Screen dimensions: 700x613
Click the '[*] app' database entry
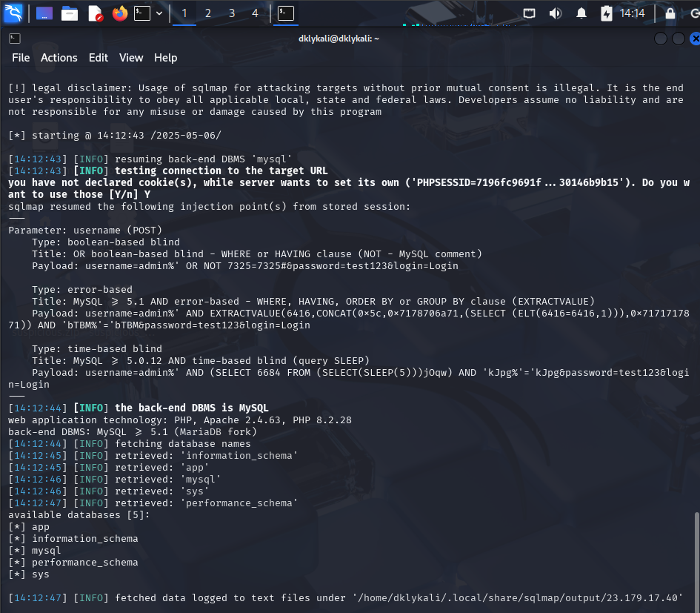[x=29, y=527]
